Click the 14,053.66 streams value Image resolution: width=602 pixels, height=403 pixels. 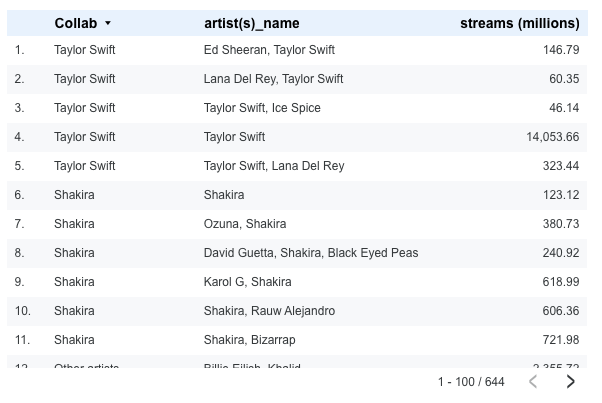point(552,136)
